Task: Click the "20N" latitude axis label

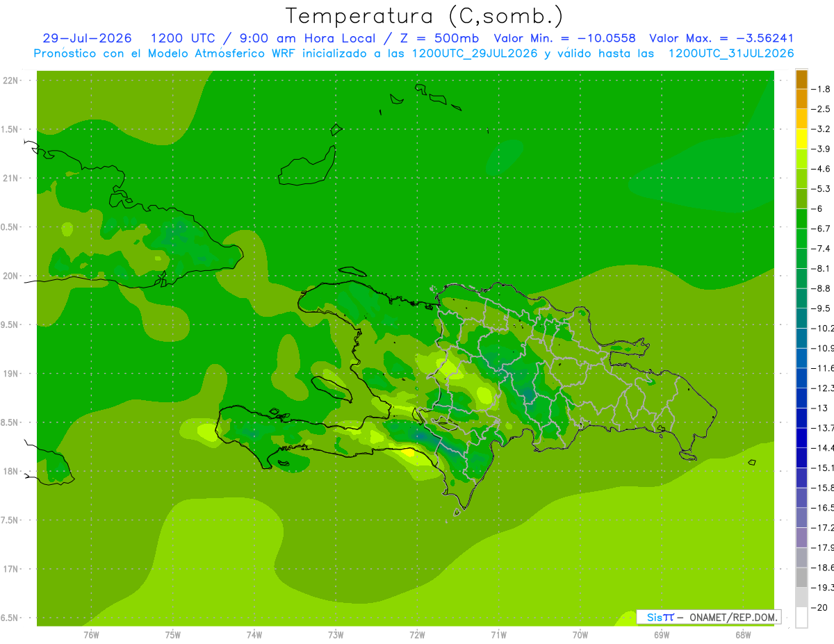Action: [11, 276]
